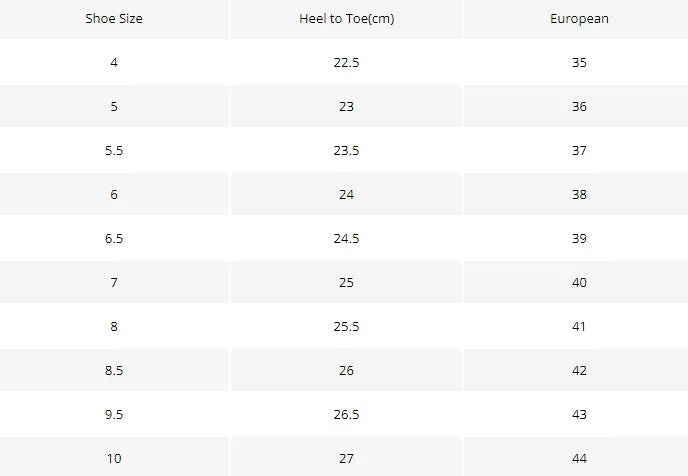
Task: Select the 24.5 cm measurement cell
Action: (346, 238)
